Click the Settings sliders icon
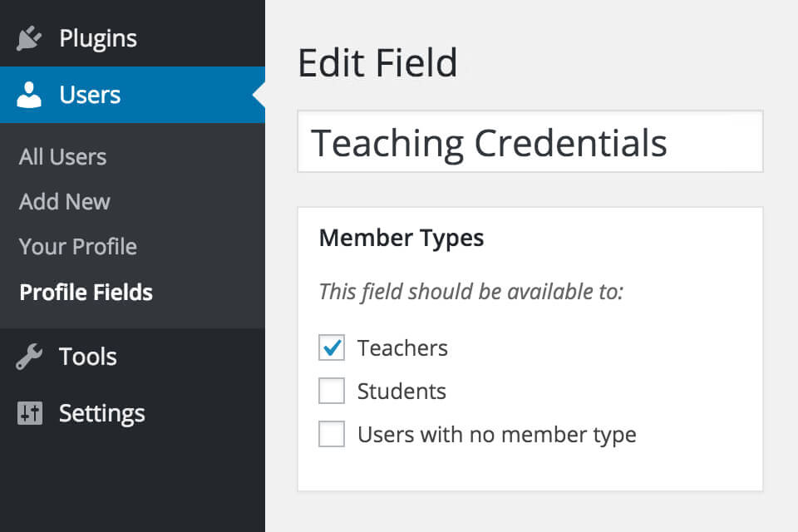Viewport: 798px width, 532px height. click(x=30, y=413)
